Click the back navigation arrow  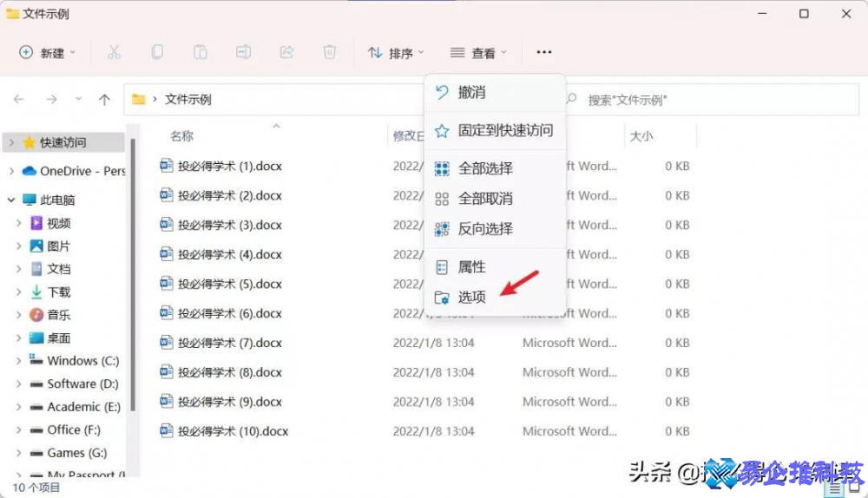pyautogui.click(x=19, y=100)
